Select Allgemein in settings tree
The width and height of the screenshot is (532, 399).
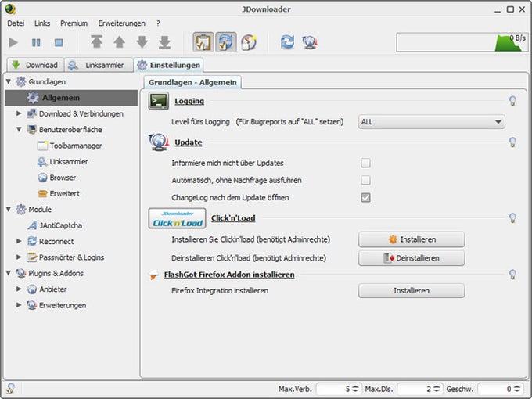point(71,98)
